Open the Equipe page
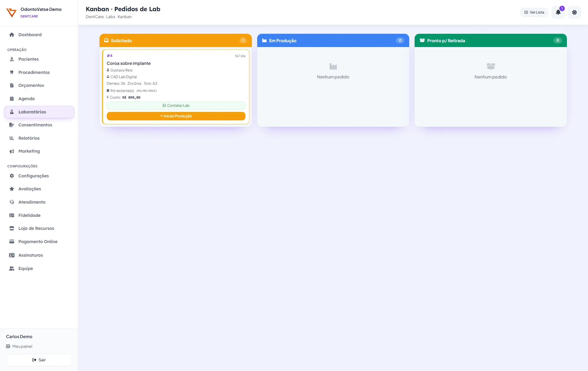 coord(40,268)
